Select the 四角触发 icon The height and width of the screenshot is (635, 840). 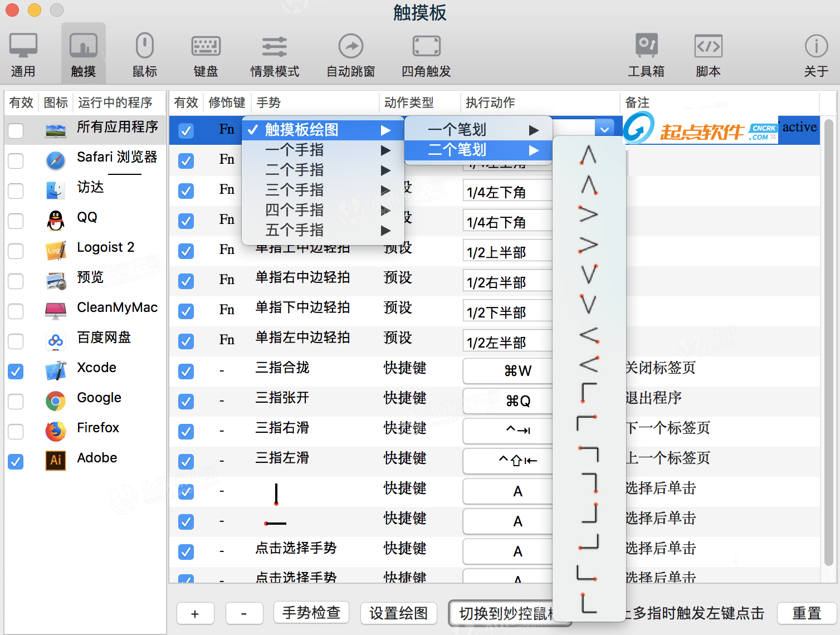pyautogui.click(x=426, y=53)
